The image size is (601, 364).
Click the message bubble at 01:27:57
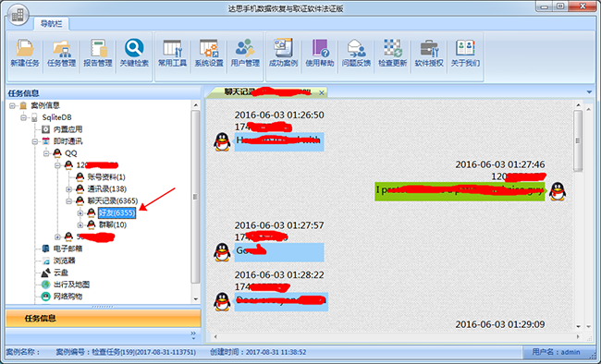(279, 252)
